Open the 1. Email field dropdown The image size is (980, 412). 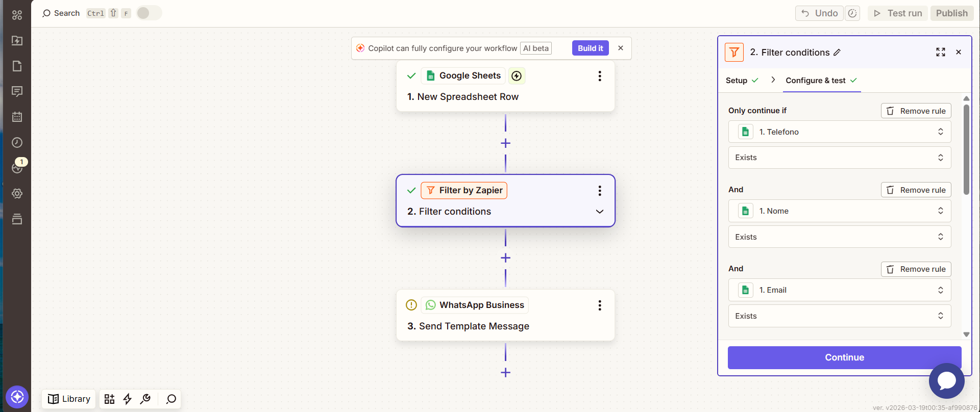pyautogui.click(x=840, y=290)
